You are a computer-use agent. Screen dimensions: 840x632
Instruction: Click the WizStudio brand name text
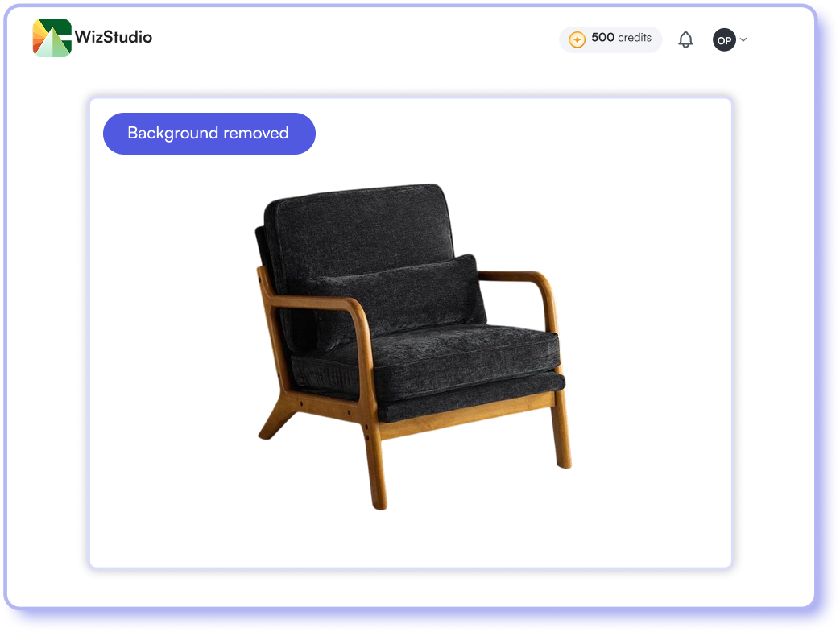pos(113,37)
